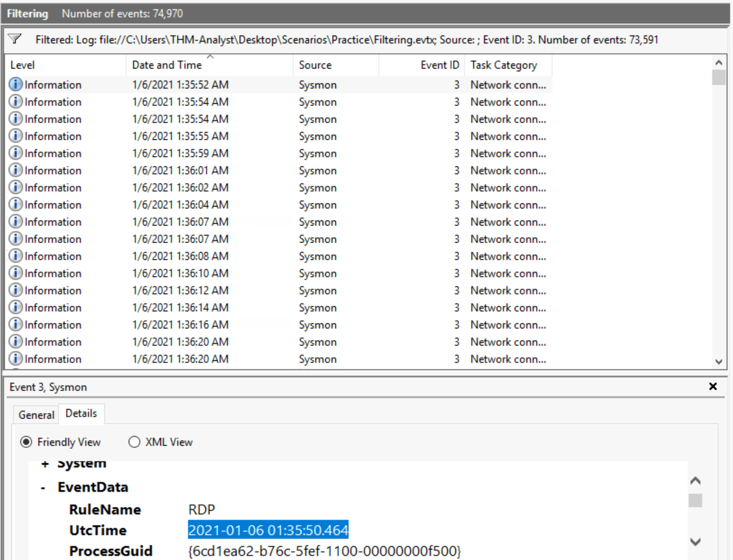Expand the System node
Screen dimensions: 733x560
[45, 464]
